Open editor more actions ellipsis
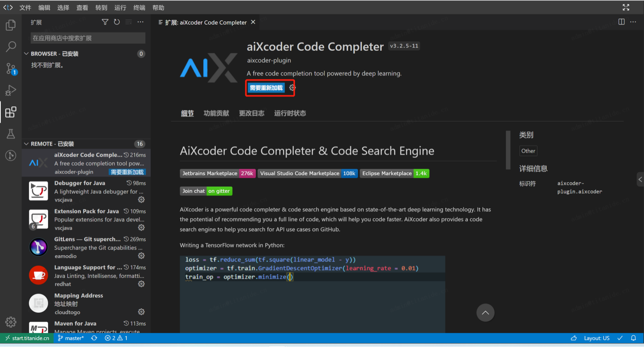Screen dimensions: 644x347 [633, 22]
